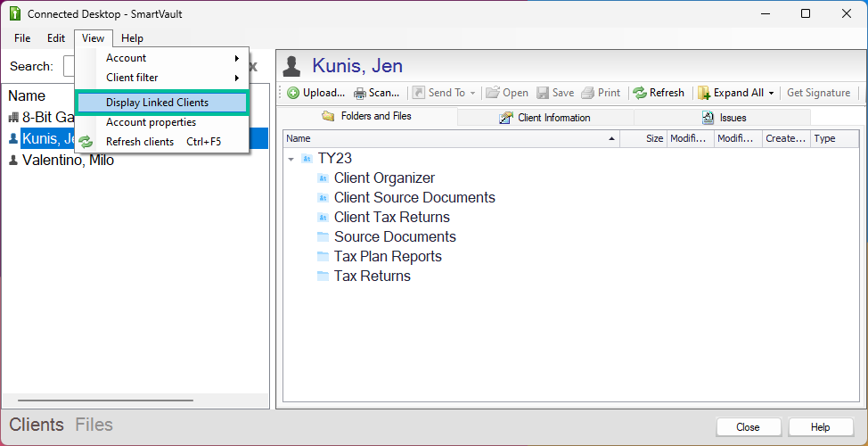The image size is (868, 446).
Task: Choose Display Linked Clients
Action: point(161,103)
